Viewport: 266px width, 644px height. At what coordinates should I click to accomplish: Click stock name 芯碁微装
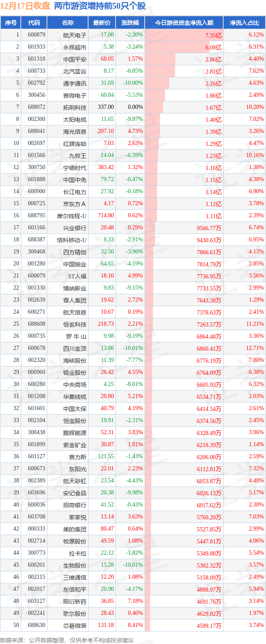click(x=75, y=625)
